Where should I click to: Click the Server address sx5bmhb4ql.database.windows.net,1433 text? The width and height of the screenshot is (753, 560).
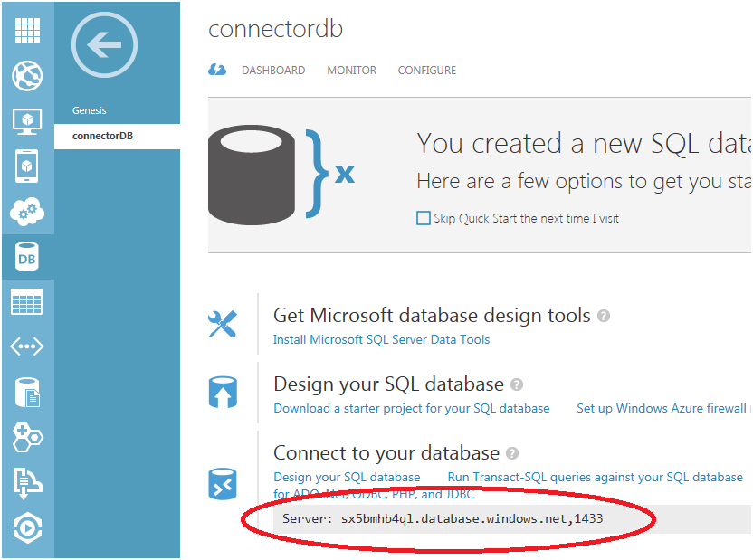(472, 518)
